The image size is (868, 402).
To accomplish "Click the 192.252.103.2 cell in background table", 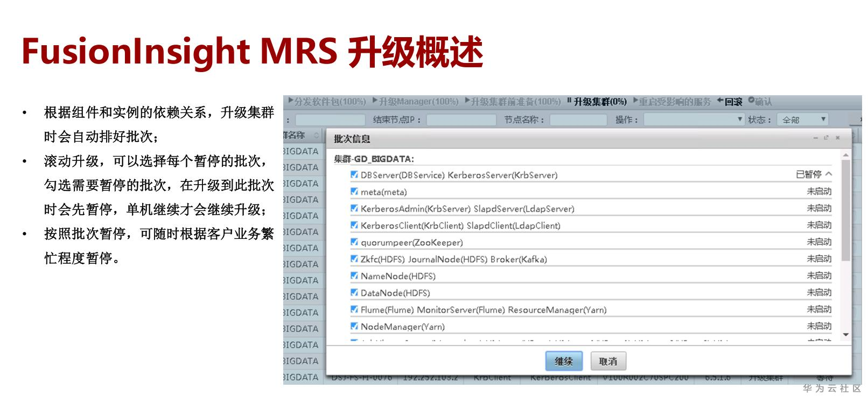I will click(430, 378).
